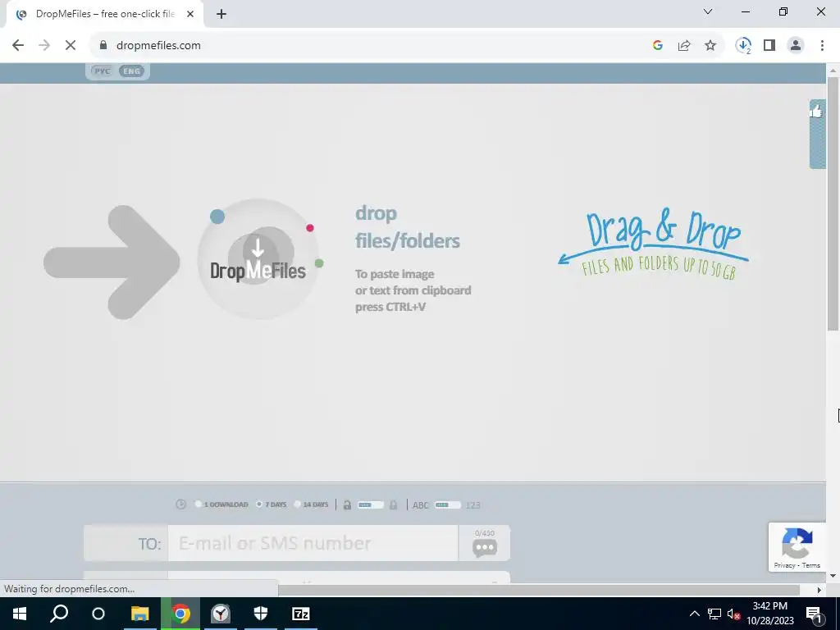
Task: Show hidden system tray icons
Action: (694, 614)
